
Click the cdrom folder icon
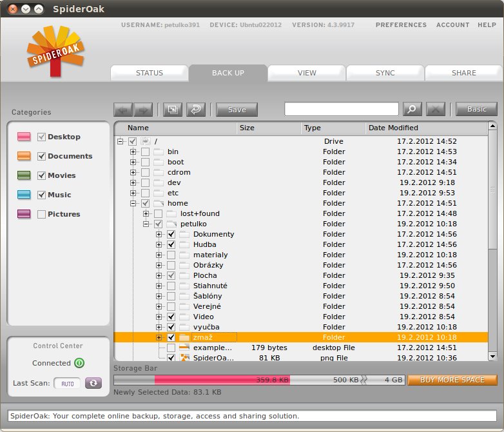pos(159,172)
